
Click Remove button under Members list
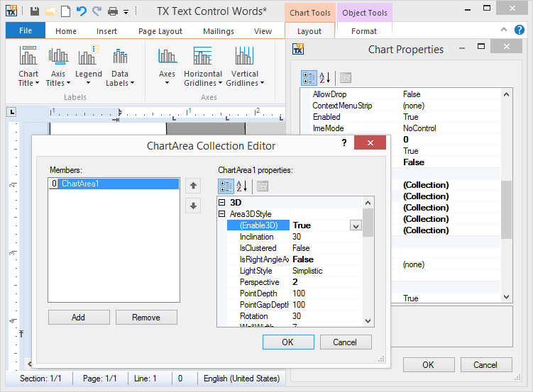[x=145, y=318]
